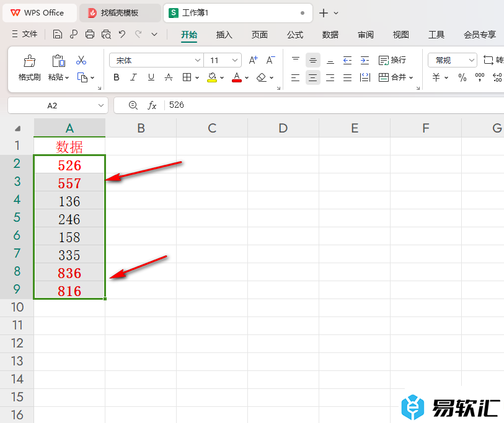Click the eraser clear formatting icon

[262, 77]
